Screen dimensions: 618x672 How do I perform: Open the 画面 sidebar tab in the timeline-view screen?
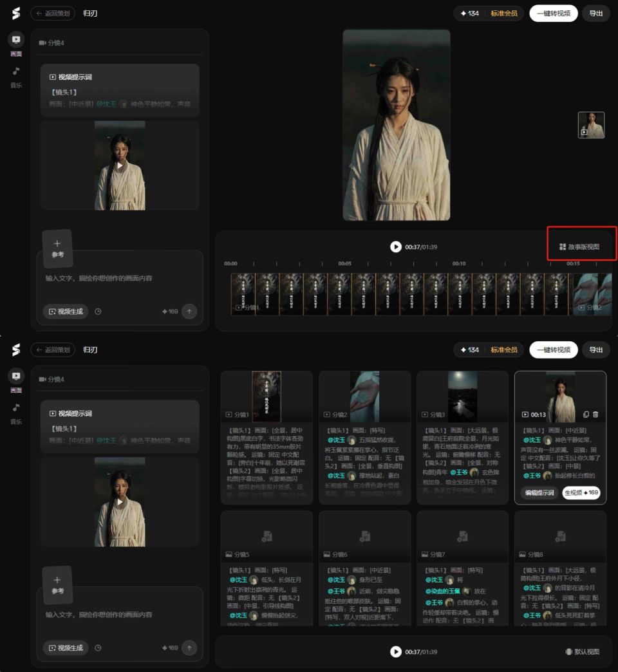(16, 44)
